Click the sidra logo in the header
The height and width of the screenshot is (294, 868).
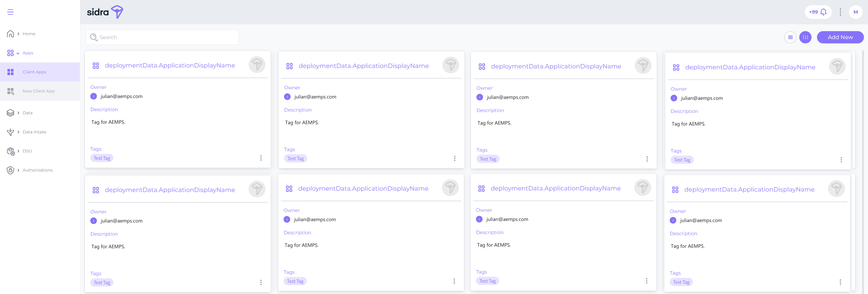(105, 12)
